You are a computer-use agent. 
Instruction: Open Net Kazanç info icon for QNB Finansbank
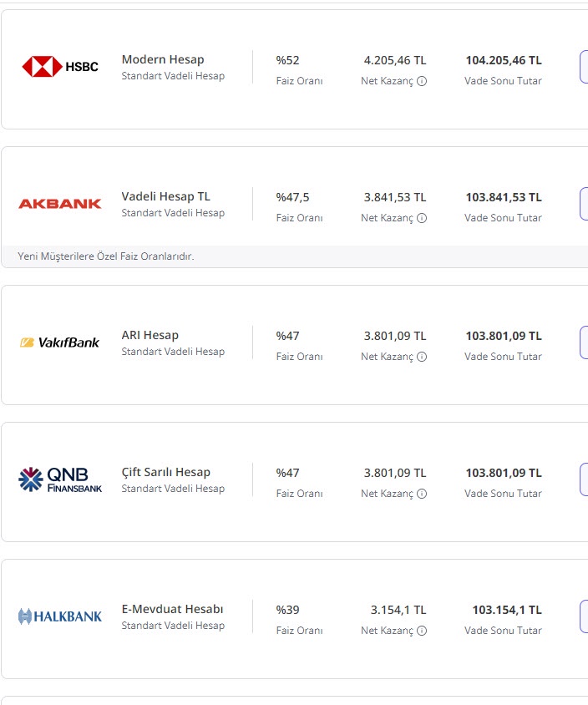coord(422,494)
